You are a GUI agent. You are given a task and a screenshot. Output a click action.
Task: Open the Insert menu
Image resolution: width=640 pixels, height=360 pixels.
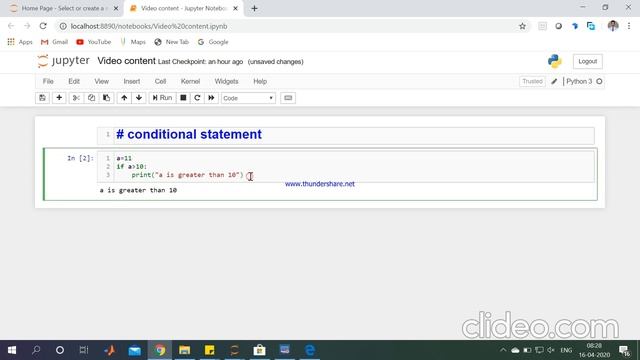pyautogui.click(x=132, y=81)
